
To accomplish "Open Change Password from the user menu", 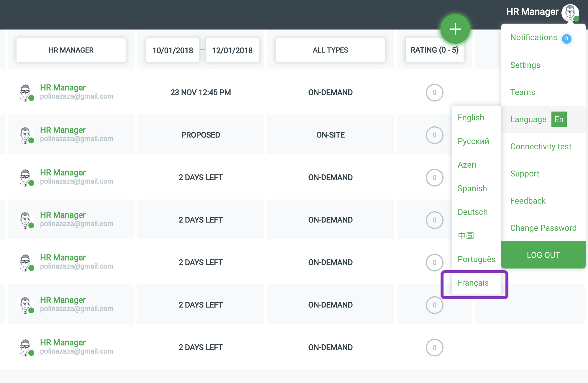I will point(543,228).
